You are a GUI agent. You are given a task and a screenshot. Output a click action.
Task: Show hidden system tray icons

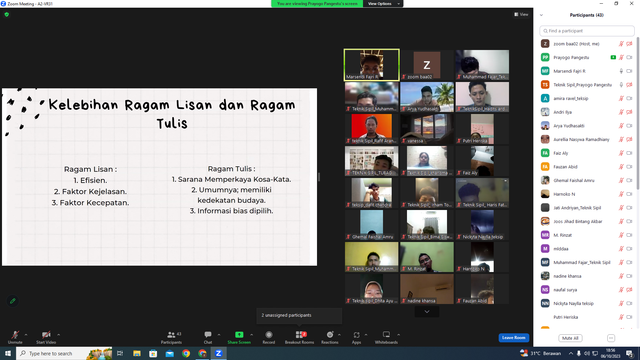[x=571, y=353]
